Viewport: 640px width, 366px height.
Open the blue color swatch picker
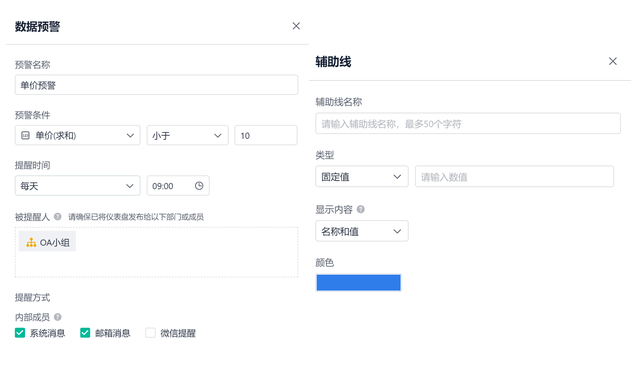358,282
